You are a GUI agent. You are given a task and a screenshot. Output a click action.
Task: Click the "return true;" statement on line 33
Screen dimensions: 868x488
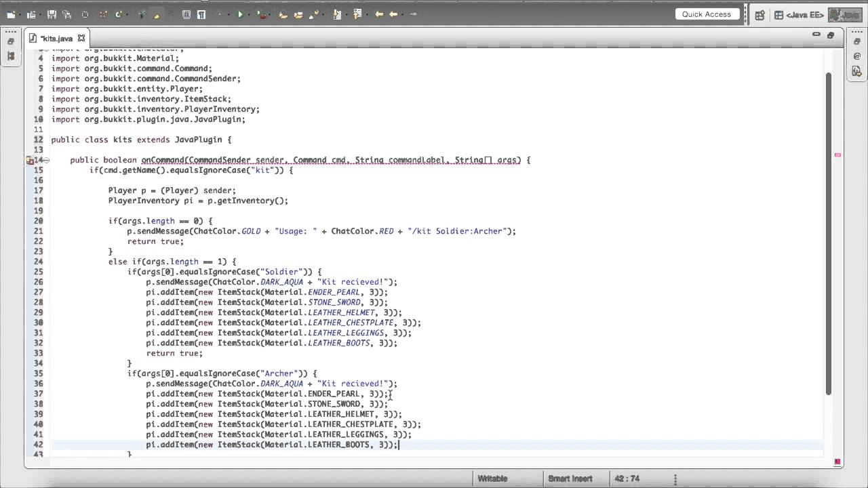(174, 353)
